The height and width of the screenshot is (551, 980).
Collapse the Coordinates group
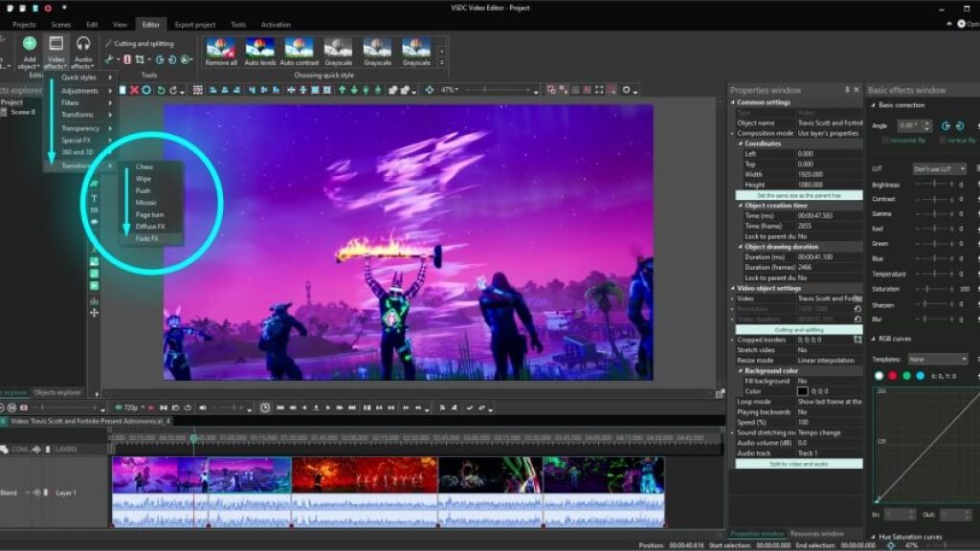point(741,143)
